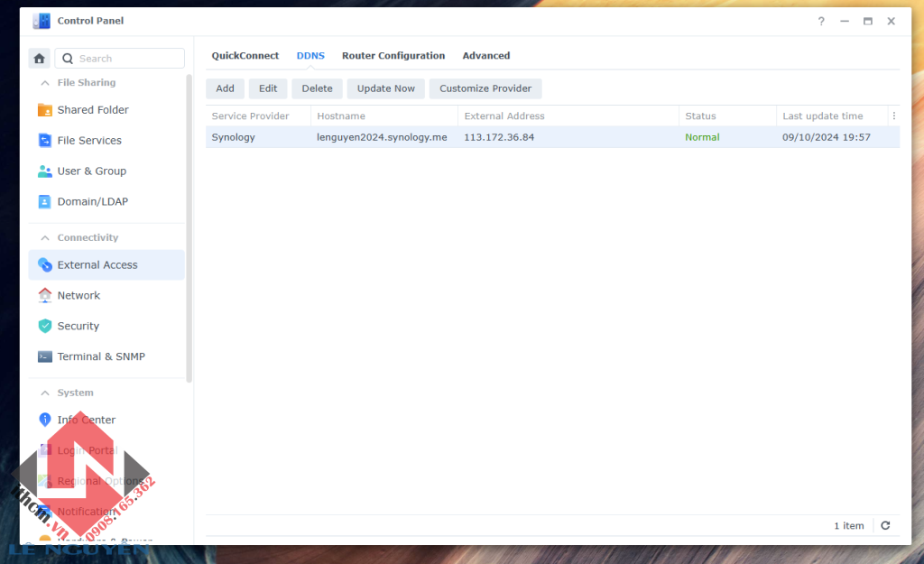This screenshot has height=564, width=924.
Task: Collapse the File Sharing section
Action: [x=45, y=83]
